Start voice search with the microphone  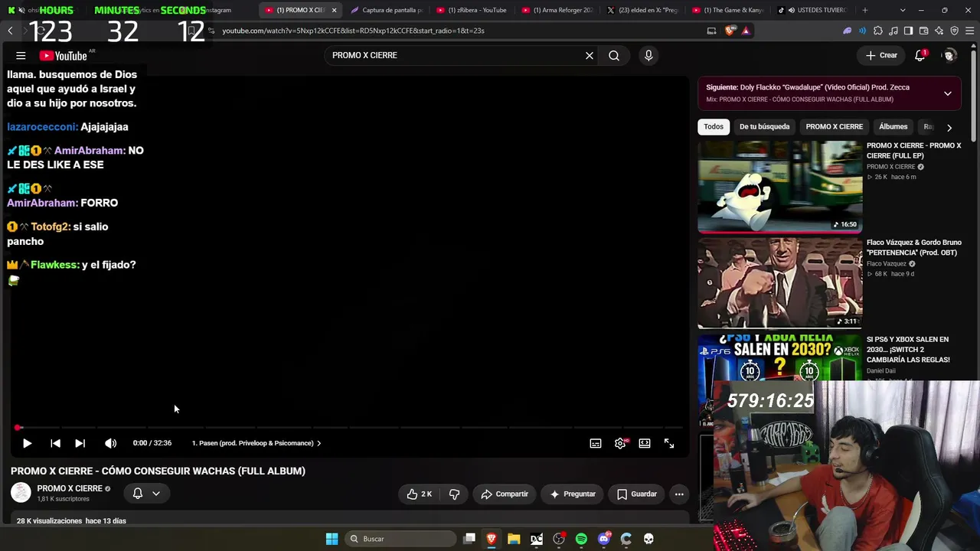pos(648,55)
